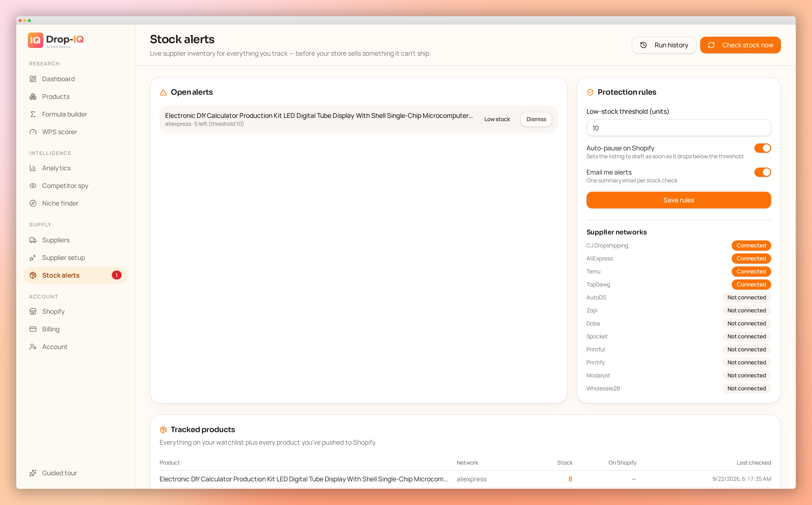Open the Dashboard page
Viewport: 812px width, 505px height.
pos(75,79)
